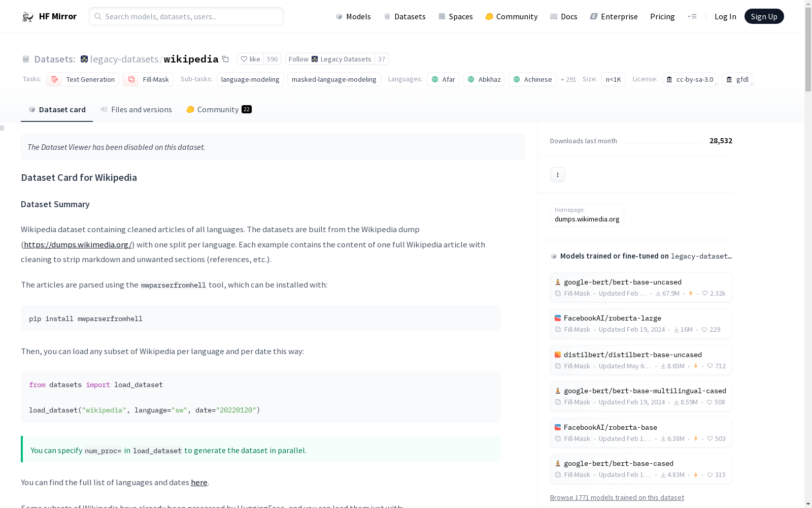Click the database icon beside the Datasets: breadcrumb
Image resolution: width=812 pixels, height=508 pixels.
(x=26, y=59)
